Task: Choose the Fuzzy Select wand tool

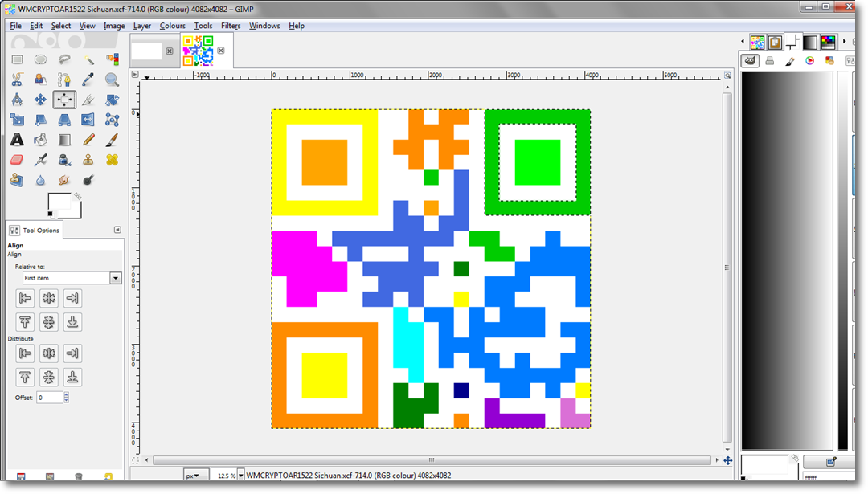Action: click(x=88, y=59)
